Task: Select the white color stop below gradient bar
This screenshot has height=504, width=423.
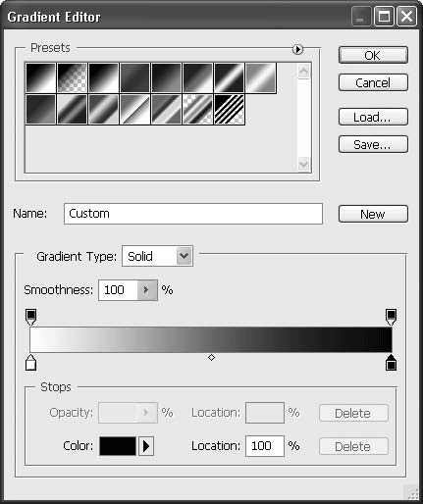Action: pyautogui.click(x=30, y=362)
